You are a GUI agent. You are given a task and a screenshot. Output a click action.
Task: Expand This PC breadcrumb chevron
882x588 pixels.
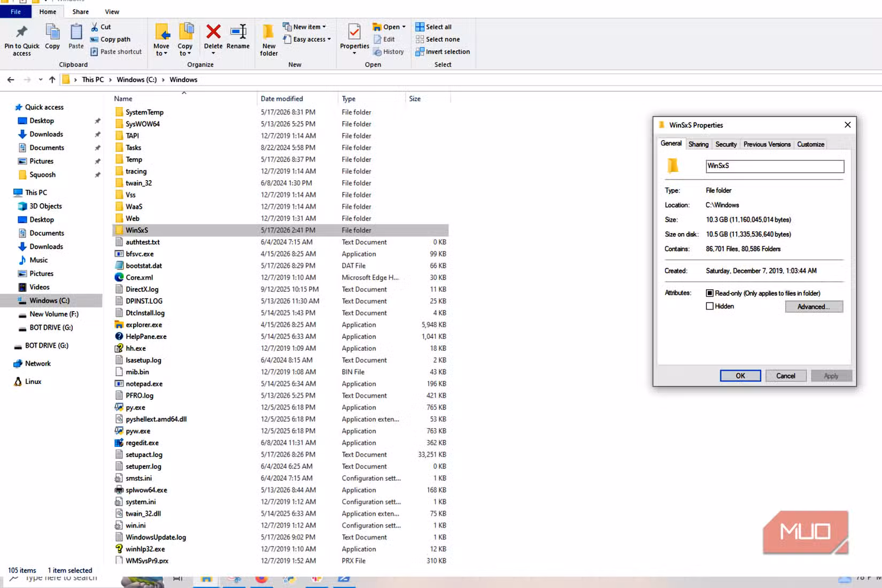click(110, 80)
